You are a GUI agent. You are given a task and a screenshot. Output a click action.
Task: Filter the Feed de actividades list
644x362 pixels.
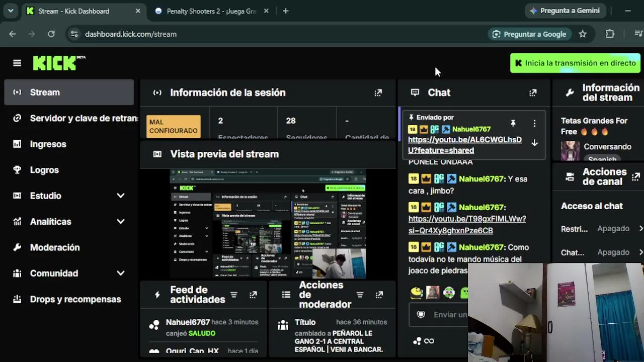pyautogui.click(x=234, y=295)
